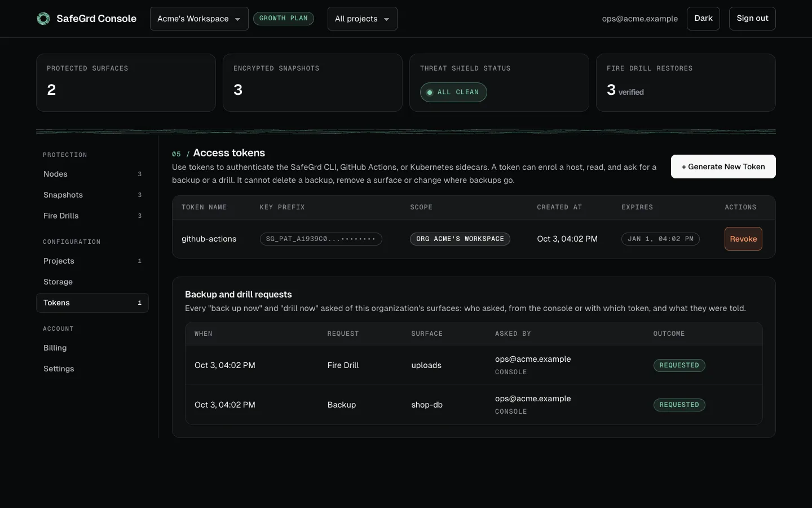Click the Outcome column header
The width and height of the screenshot is (812, 508).
(x=669, y=334)
